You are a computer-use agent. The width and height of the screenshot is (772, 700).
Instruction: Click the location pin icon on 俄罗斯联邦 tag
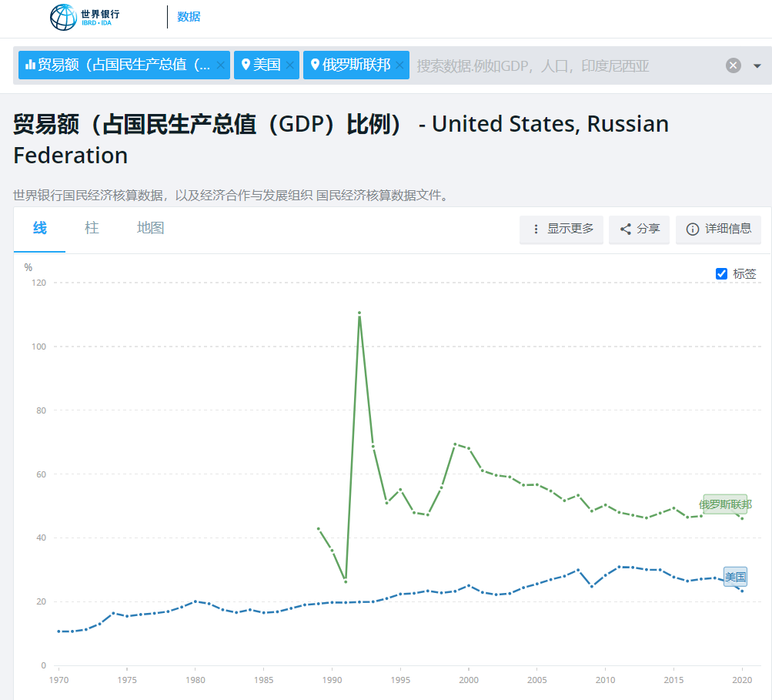coord(315,65)
